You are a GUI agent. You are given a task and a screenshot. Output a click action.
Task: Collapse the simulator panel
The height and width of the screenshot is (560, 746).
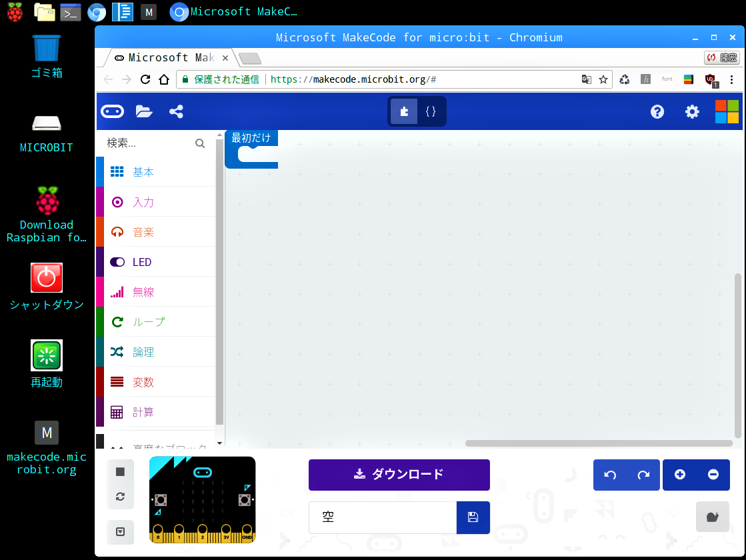point(121,531)
